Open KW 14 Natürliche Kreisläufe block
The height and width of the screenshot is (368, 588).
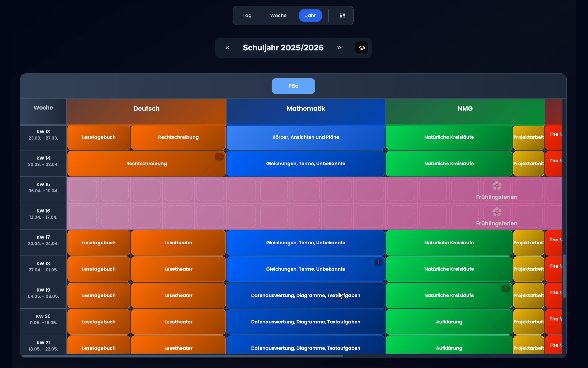(449, 163)
